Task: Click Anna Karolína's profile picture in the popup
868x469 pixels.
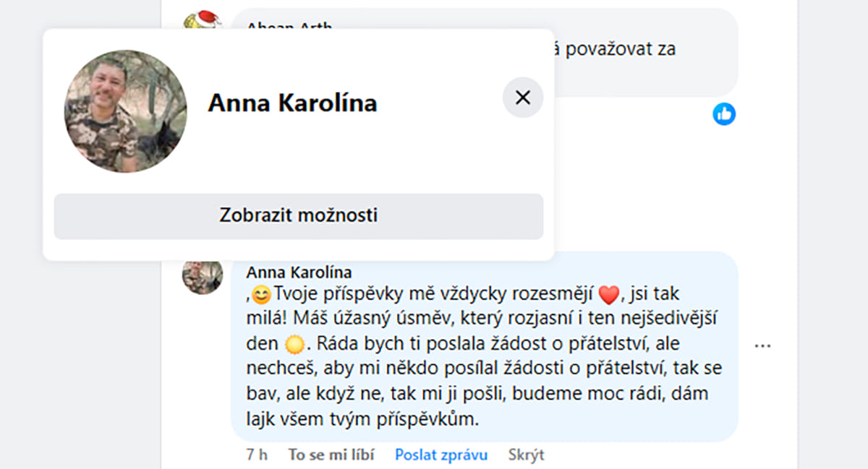Action: 125,110
